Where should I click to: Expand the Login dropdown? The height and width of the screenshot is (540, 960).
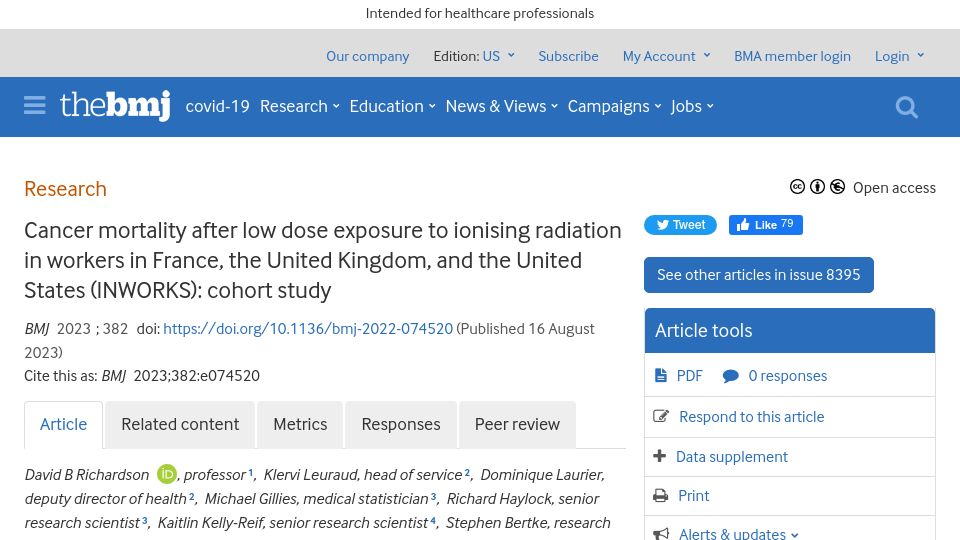pos(899,56)
